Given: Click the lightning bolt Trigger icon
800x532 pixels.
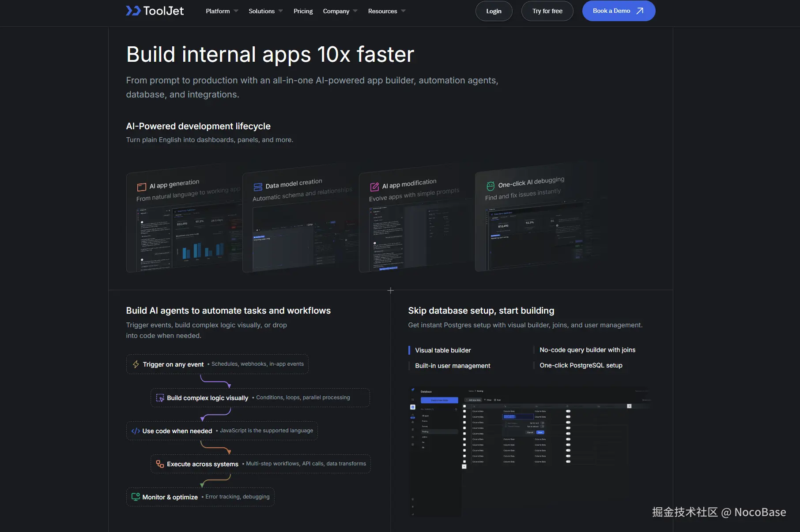Looking at the screenshot, I should coord(136,364).
